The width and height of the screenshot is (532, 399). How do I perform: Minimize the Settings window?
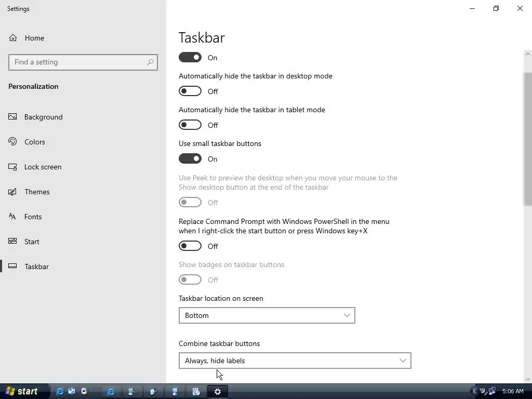point(472,8)
